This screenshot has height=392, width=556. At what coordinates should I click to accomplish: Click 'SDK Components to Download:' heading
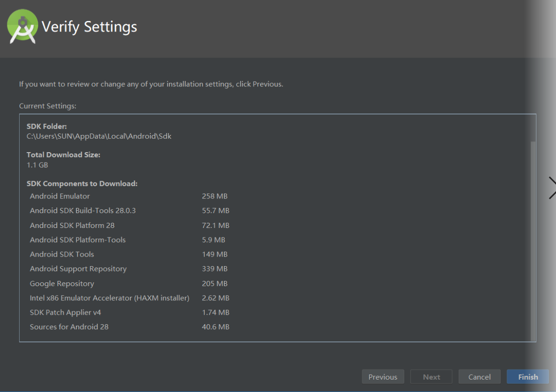pyautogui.click(x=82, y=184)
